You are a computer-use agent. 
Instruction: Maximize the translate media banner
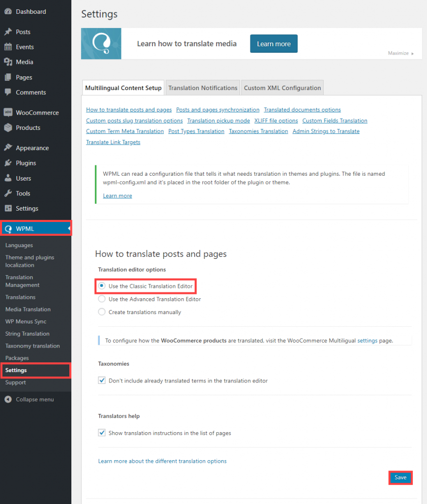(400, 53)
